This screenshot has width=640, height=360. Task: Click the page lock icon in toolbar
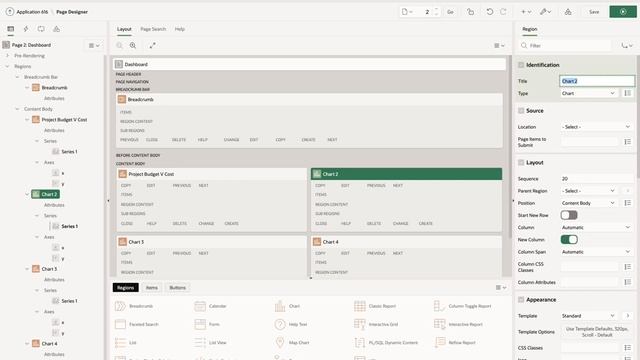471,12
